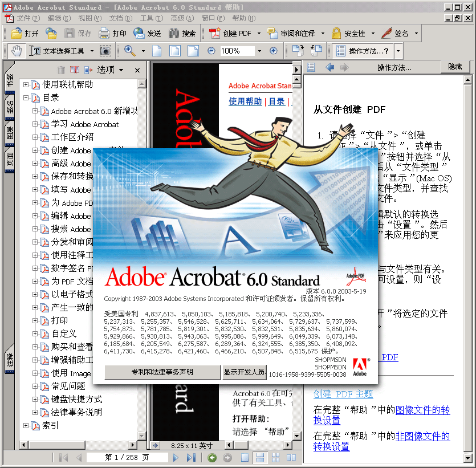Switch to Continuous page layout

pos(260,457)
